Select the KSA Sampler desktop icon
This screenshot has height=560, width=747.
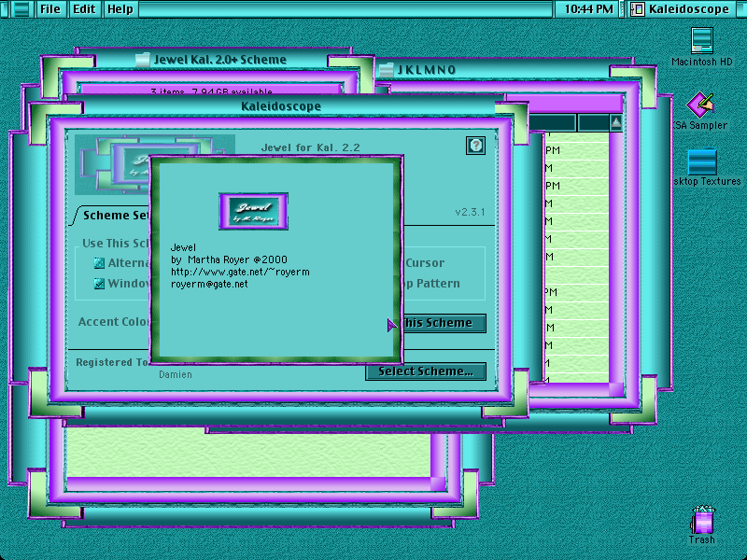[699, 105]
